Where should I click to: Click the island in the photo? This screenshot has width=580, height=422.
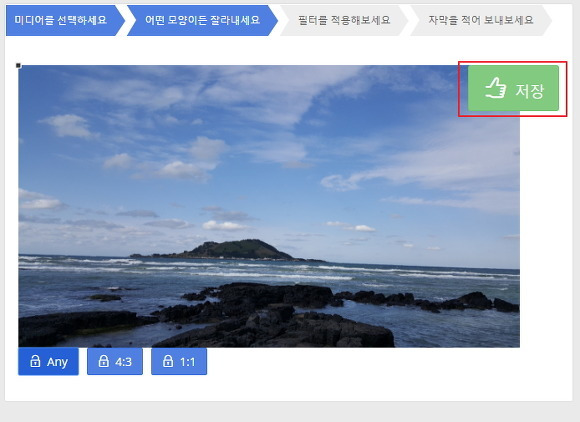click(229, 250)
